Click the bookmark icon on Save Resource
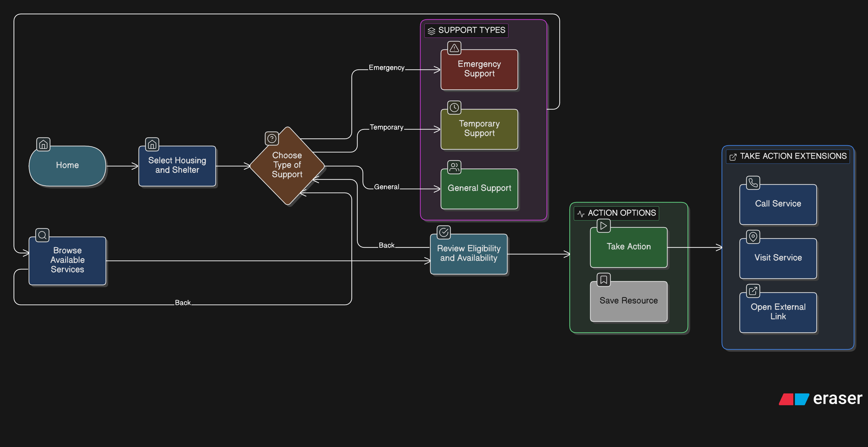The width and height of the screenshot is (868, 447). [x=604, y=280]
